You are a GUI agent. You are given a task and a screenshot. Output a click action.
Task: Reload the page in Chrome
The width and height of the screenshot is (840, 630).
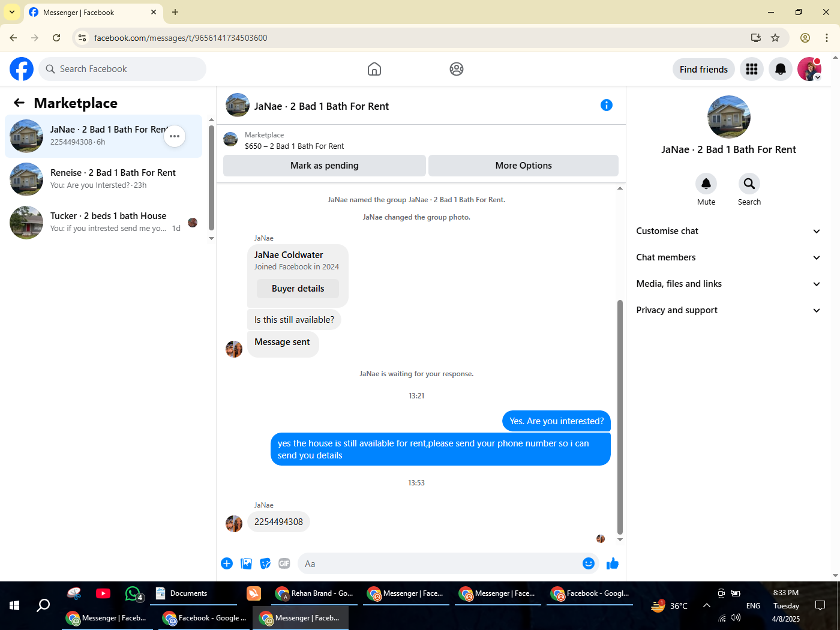coord(56,38)
